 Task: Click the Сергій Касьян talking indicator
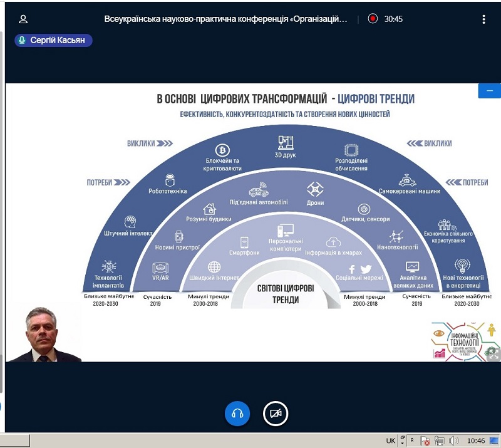pos(54,40)
